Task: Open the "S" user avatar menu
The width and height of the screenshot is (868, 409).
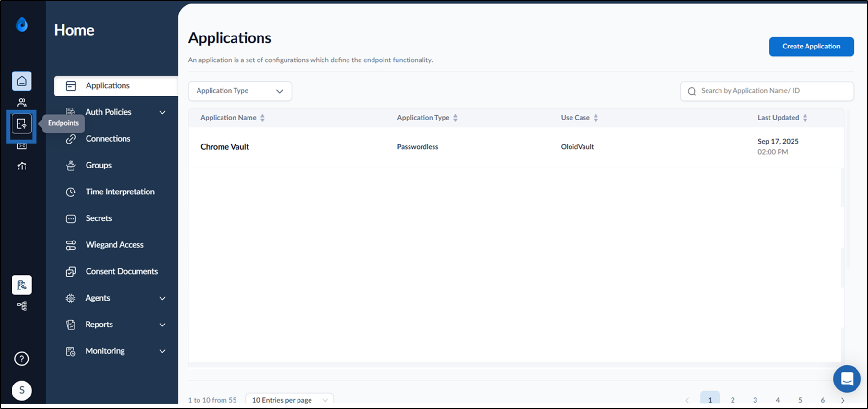Action: (22, 390)
